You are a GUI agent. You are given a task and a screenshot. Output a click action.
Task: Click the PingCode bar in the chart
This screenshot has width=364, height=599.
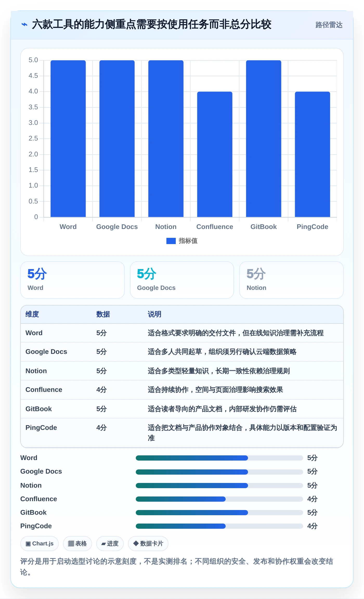point(313,154)
